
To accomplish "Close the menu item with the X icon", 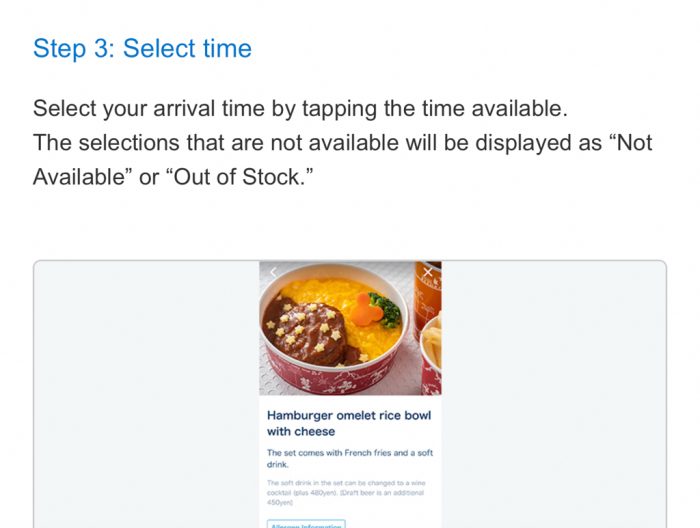I will (x=428, y=272).
